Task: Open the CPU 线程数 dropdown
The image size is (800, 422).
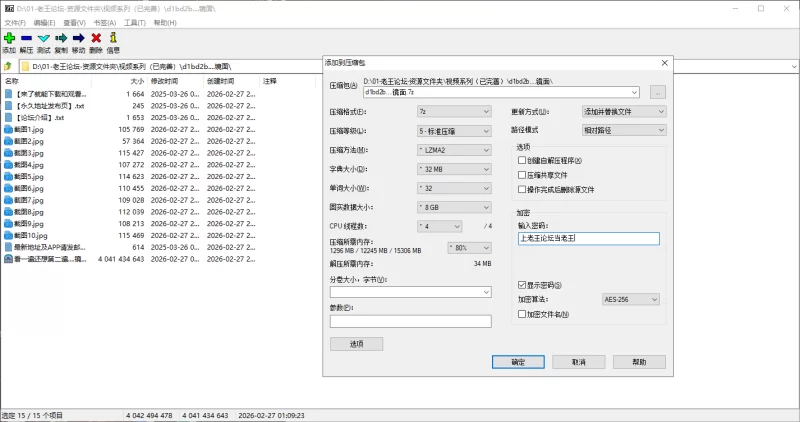Action: [439, 226]
